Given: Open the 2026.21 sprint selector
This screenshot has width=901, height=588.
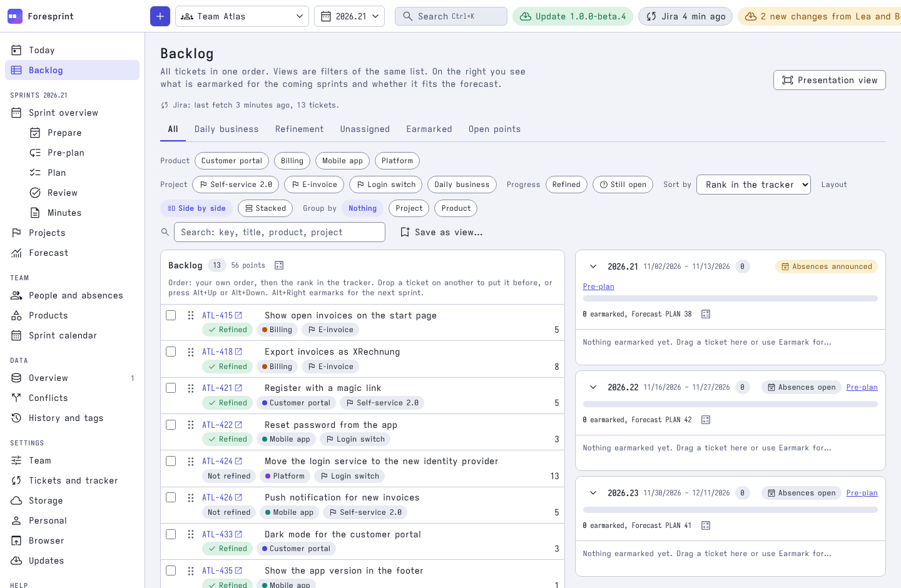Looking at the screenshot, I should 349,16.
